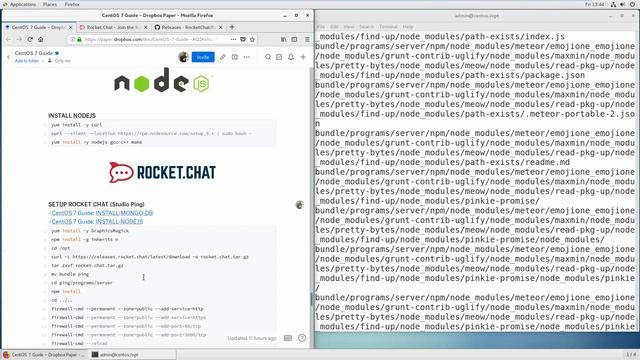
Task: Open terminal File menu
Action: pyautogui.click(x=321, y=27)
